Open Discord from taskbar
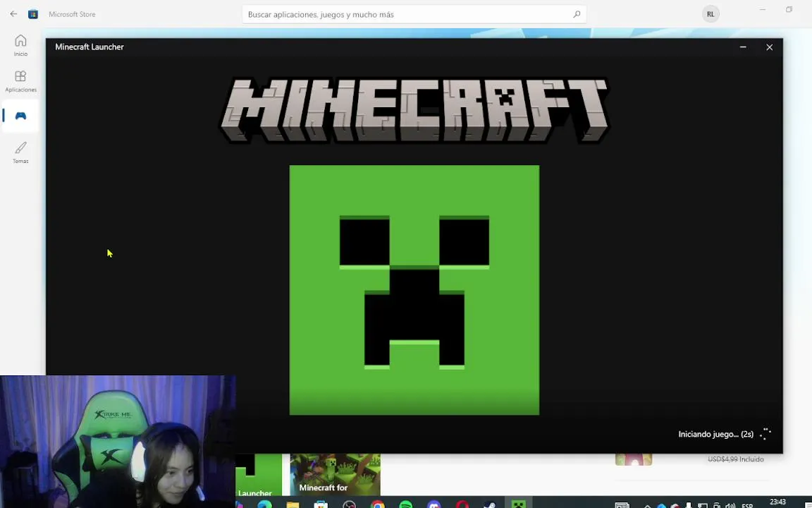This screenshot has width=812, height=508. [x=434, y=505]
